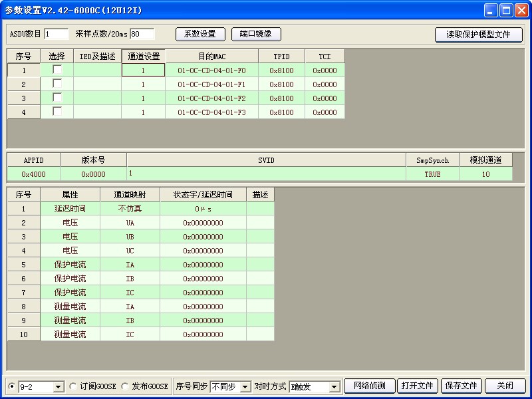Focus the 采样点数/20ms input field
This screenshot has height=399, width=532.
tap(142, 34)
